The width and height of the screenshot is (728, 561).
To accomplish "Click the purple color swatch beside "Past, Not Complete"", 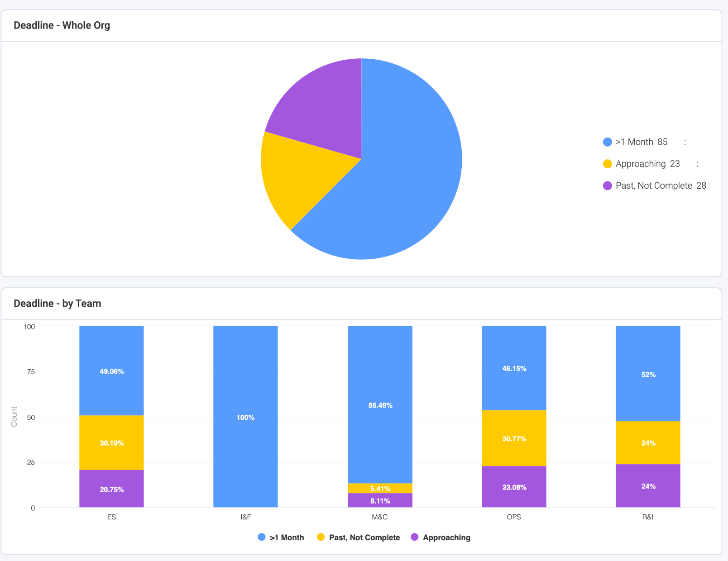I will pos(607,185).
